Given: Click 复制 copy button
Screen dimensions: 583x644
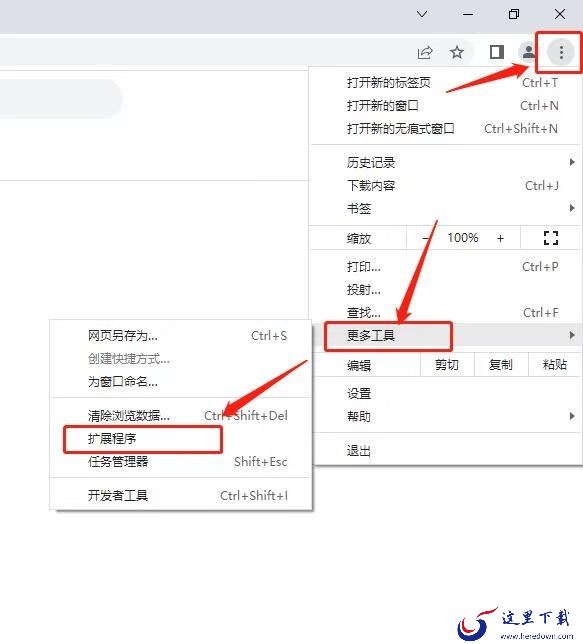Looking at the screenshot, I should (x=501, y=364).
